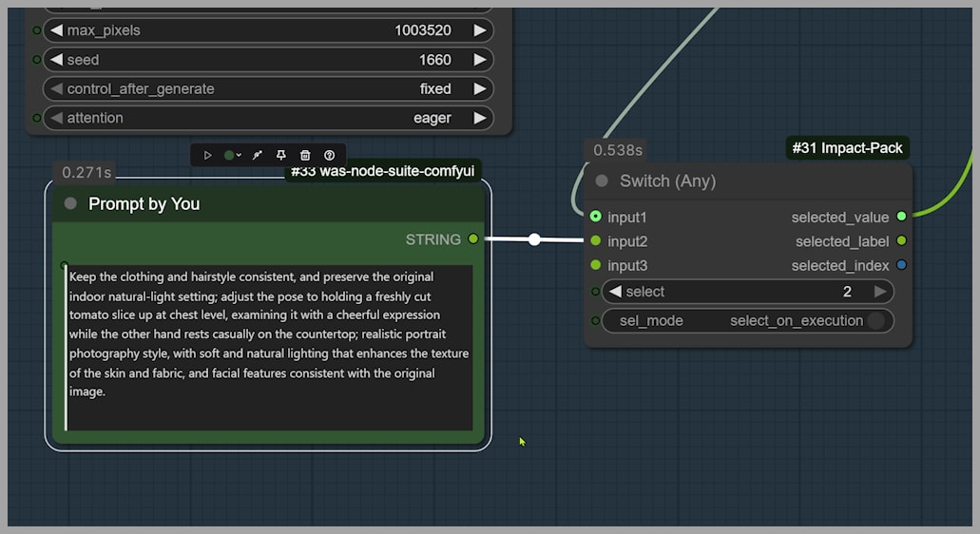The height and width of the screenshot is (534, 980).
Task: Open the green node color picker dropdown
Action: tap(233, 155)
